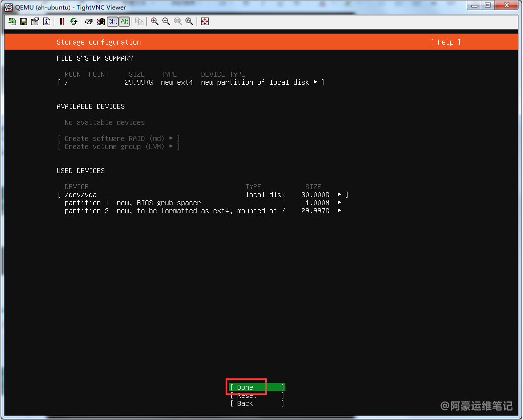The height and width of the screenshot is (420, 523).
Task: Expand partition 2 ext4 options arrow
Action: pyautogui.click(x=340, y=211)
